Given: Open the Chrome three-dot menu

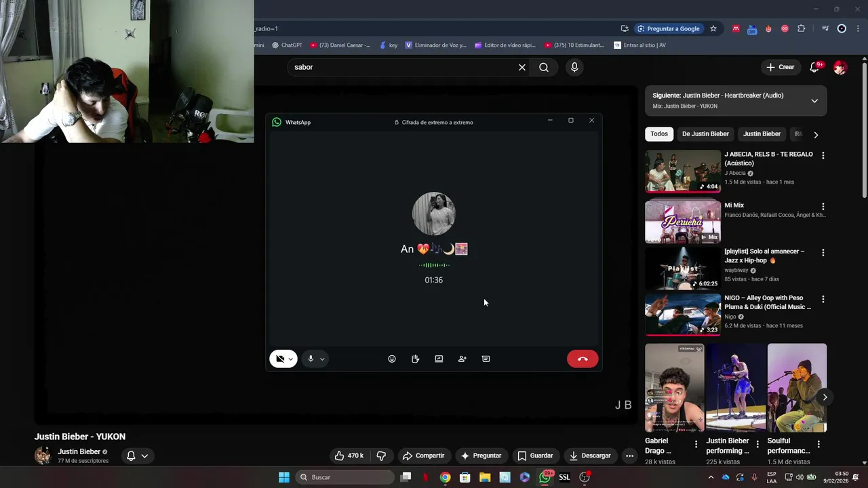Looking at the screenshot, I should pyautogui.click(x=858, y=28).
